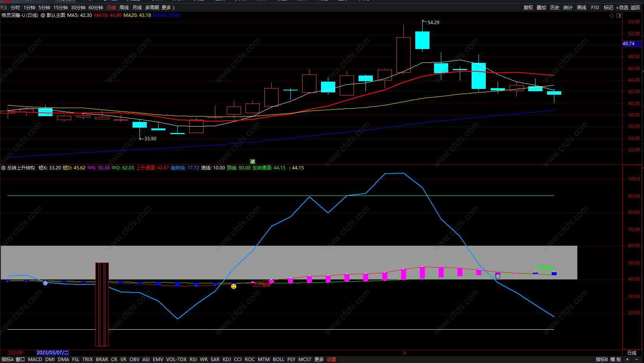The image size is (644, 363).
Task: Click the diamond icon at chart top right
Action: click(611, 16)
